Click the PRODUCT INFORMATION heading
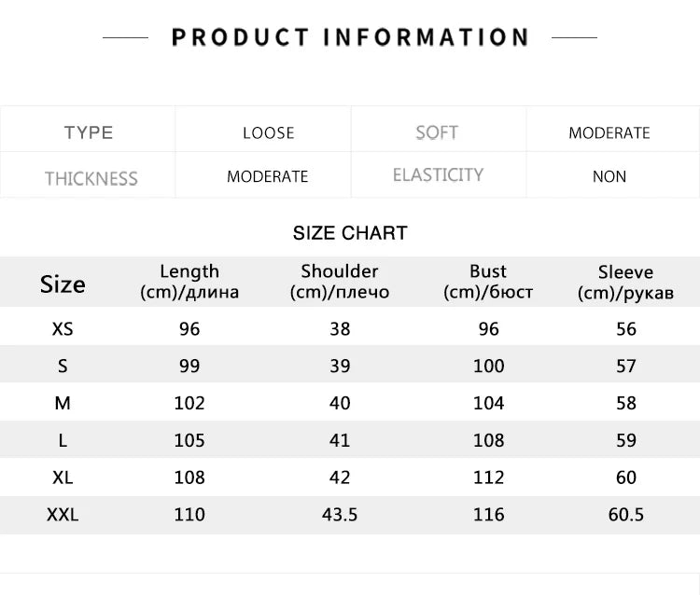700x595 pixels. click(x=350, y=37)
